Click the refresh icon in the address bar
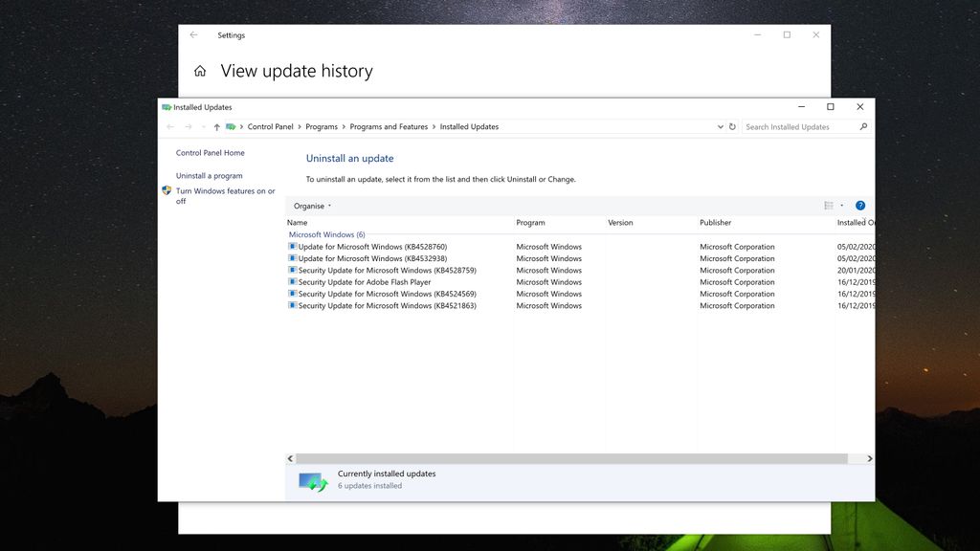 tap(733, 126)
